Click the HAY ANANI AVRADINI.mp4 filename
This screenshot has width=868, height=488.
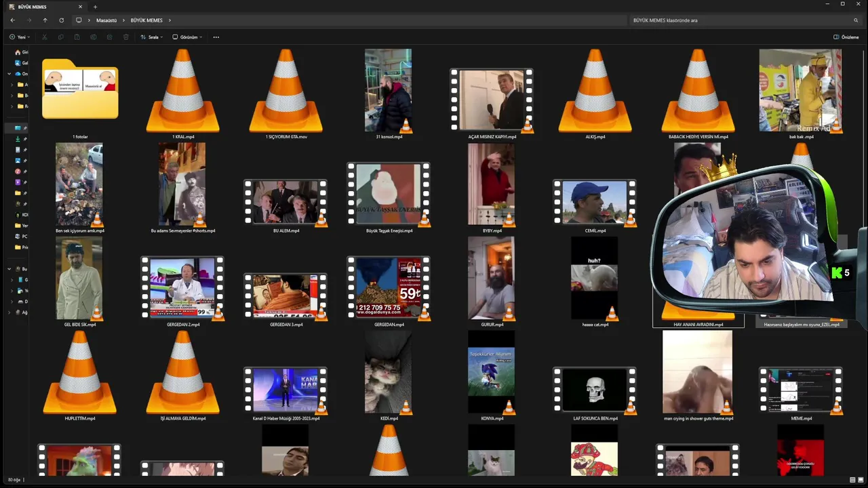[698, 325]
